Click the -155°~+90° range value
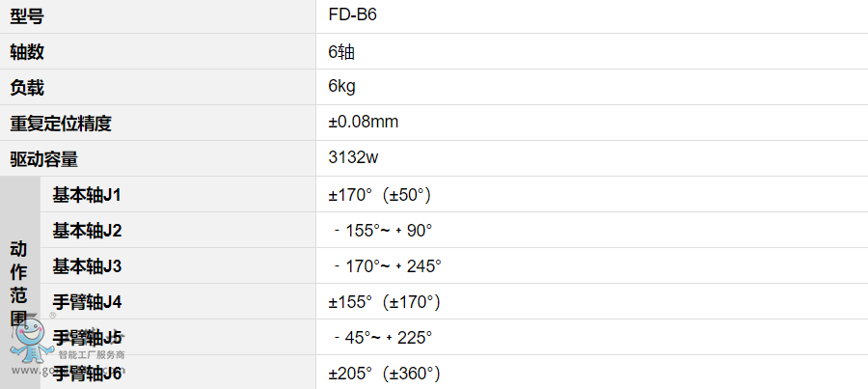 pyautogui.click(x=382, y=231)
